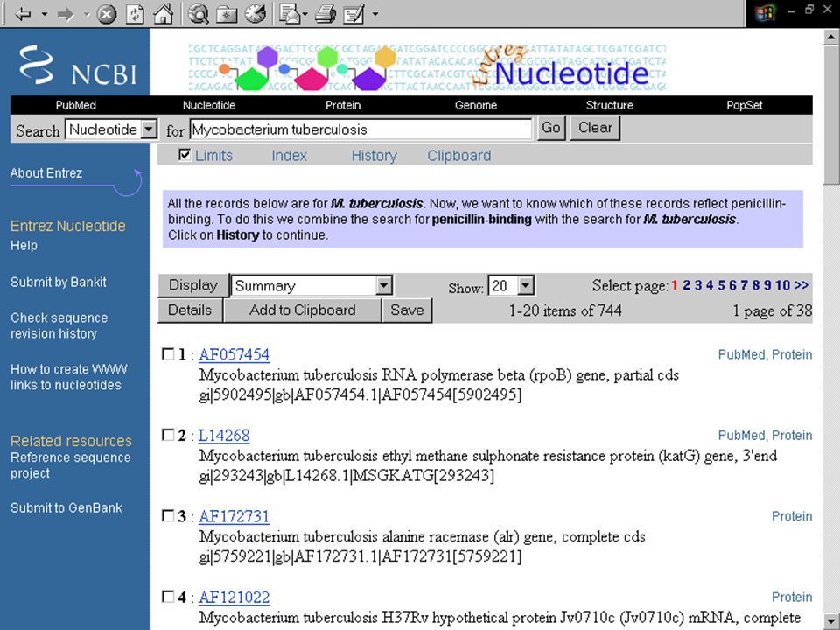Open Reference sequence project sidebar link

click(x=70, y=465)
